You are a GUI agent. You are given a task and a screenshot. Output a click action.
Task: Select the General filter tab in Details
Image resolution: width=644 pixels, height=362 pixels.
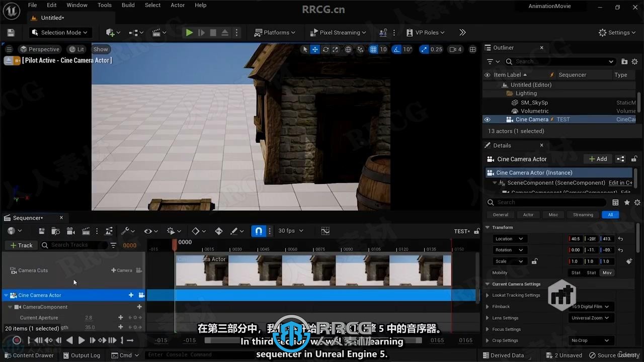click(x=500, y=215)
